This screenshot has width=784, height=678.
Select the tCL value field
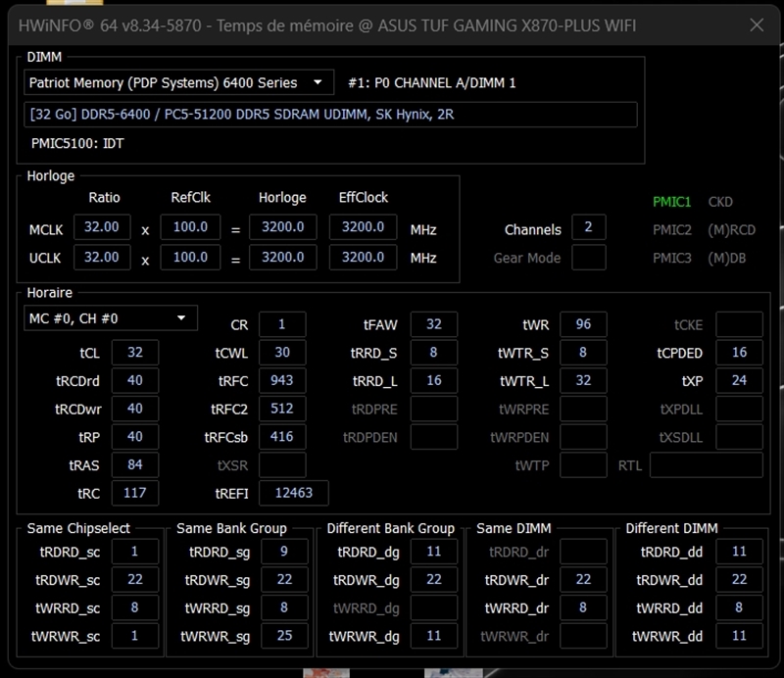pos(135,353)
